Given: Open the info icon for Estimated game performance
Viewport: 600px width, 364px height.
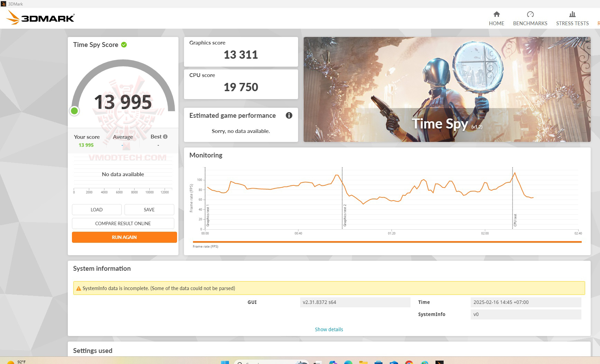Looking at the screenshot, I should click(289, 115).
